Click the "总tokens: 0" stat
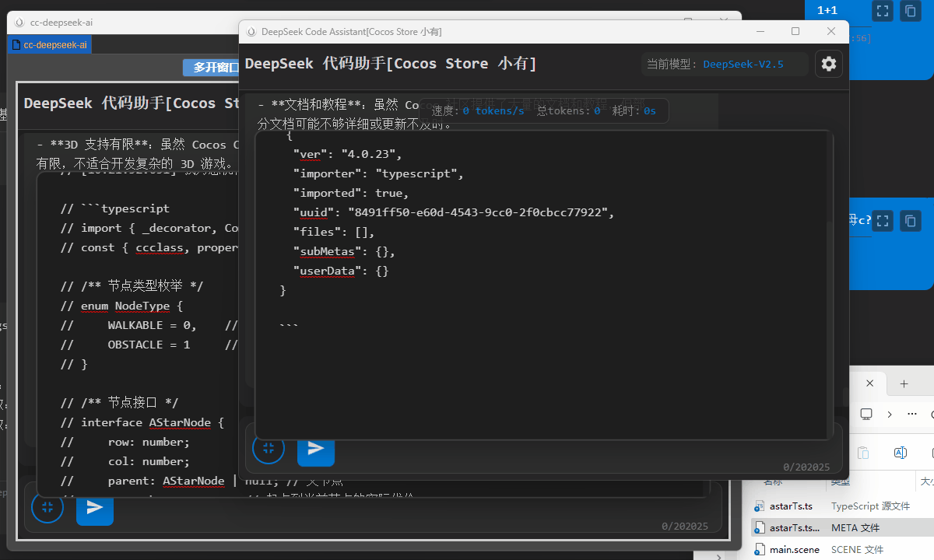 (x=569, y=111)
